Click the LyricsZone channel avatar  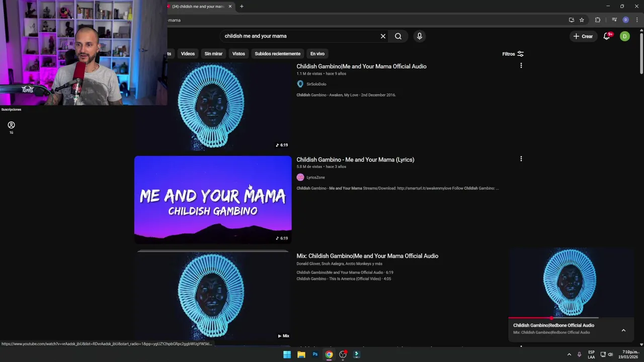pos(300,177)
